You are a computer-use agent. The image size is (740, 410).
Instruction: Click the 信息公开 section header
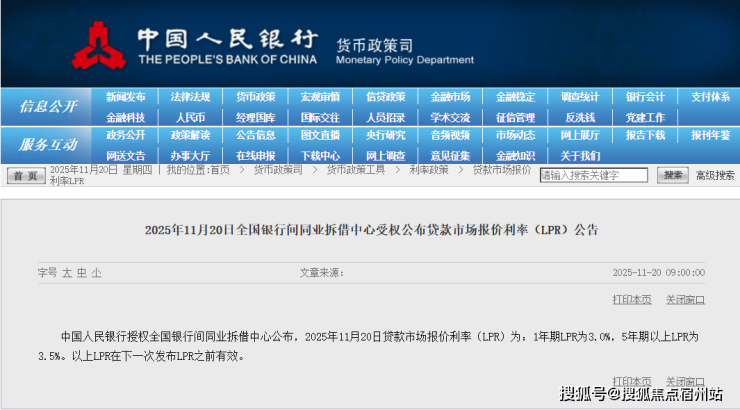(x=48, y=107)
